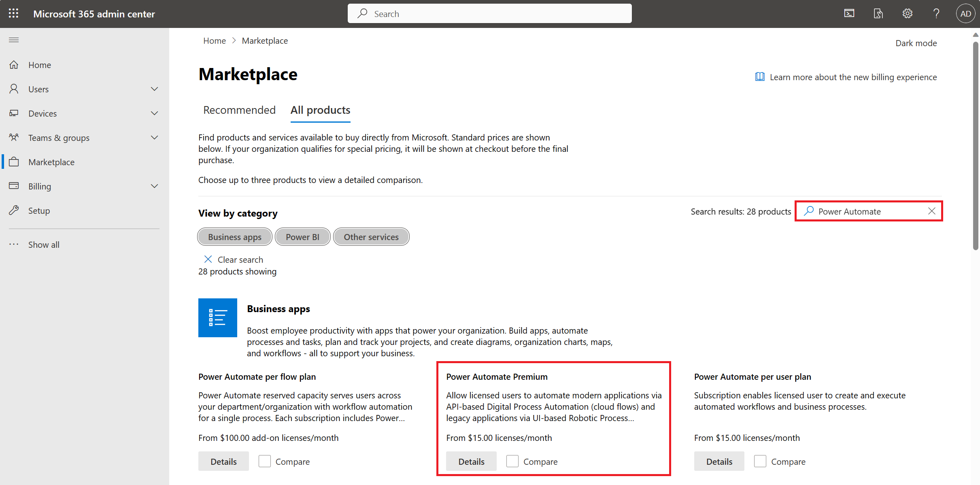Image resolution: width=980 pixels, height=485 pixels.
Task: Click the Devices icon in sidebar
Action: coord(15,113)
